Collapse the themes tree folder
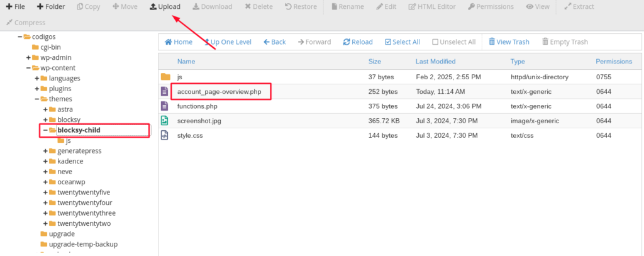 click(x=37, y=99)
